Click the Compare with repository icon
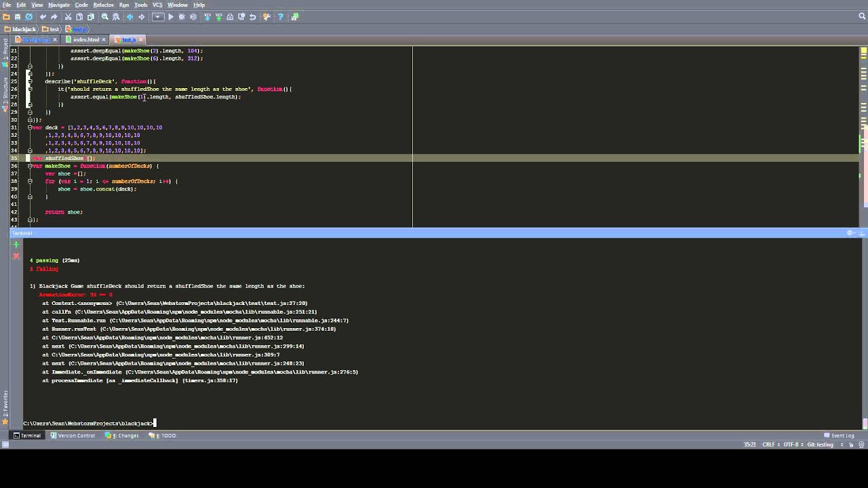Viewport: 868px width, 488px height. [230, 17]
